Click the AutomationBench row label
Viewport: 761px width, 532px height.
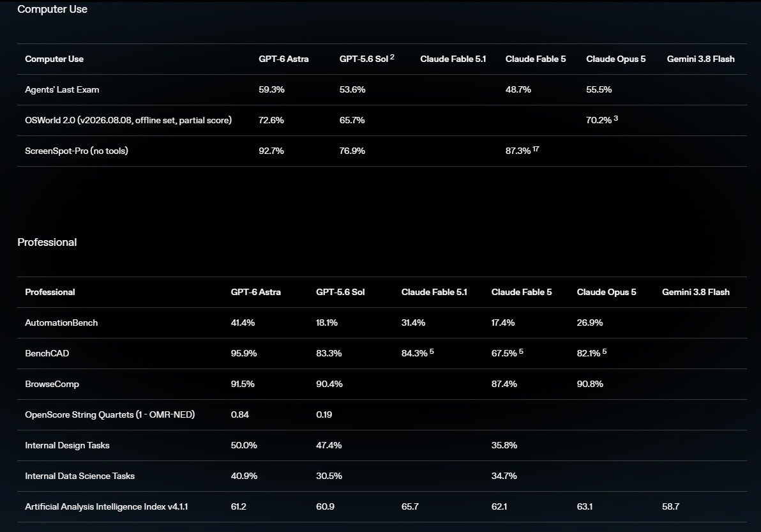[x=62, y=323]
